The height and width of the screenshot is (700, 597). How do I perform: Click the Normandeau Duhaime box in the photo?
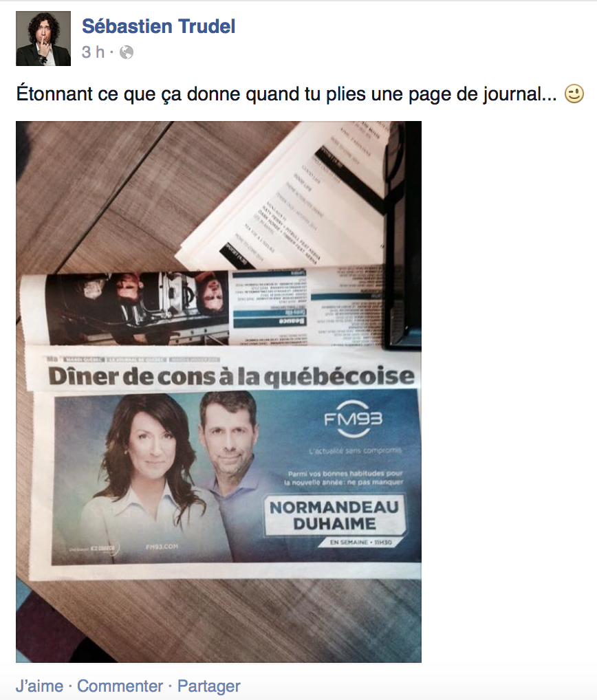coord(335,515)
